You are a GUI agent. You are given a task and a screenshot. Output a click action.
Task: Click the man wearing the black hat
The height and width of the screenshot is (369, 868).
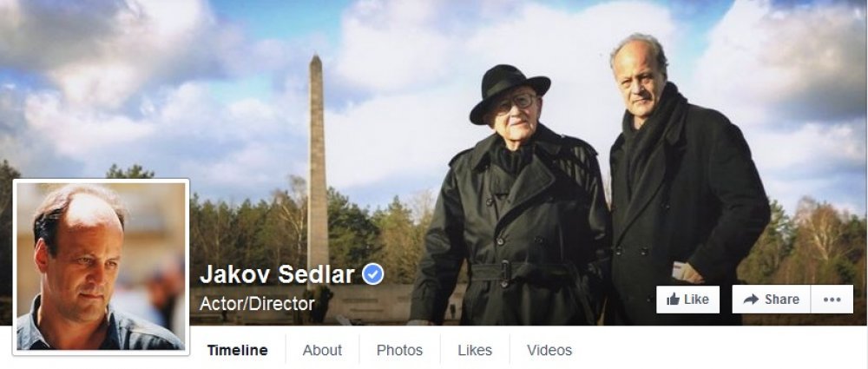510,200
